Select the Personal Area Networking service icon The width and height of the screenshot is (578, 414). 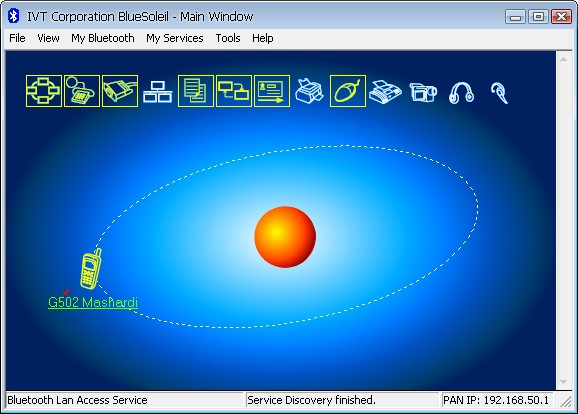point(44,91)
